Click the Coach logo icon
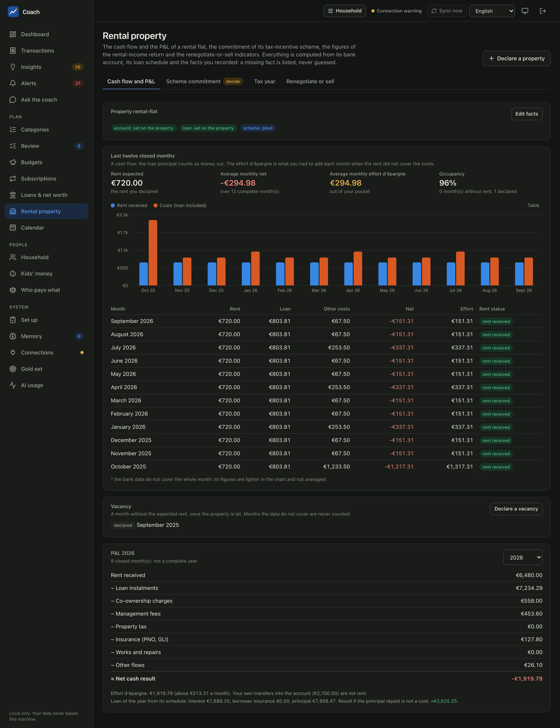 [13, 12]
